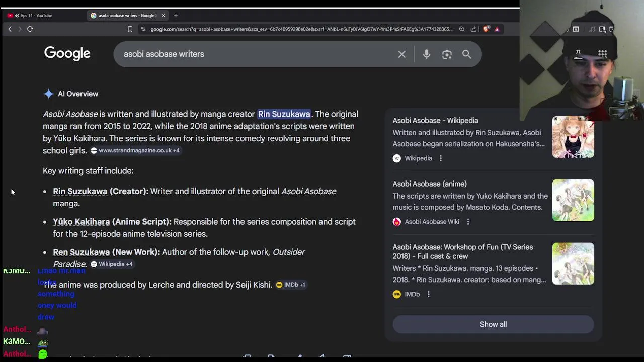Image resolution: width=644 pixels, height=362 pixels.
Task: Click the highlighted Rin Suzukawa name
Action: pyautogui.click(x=284, y=114)
